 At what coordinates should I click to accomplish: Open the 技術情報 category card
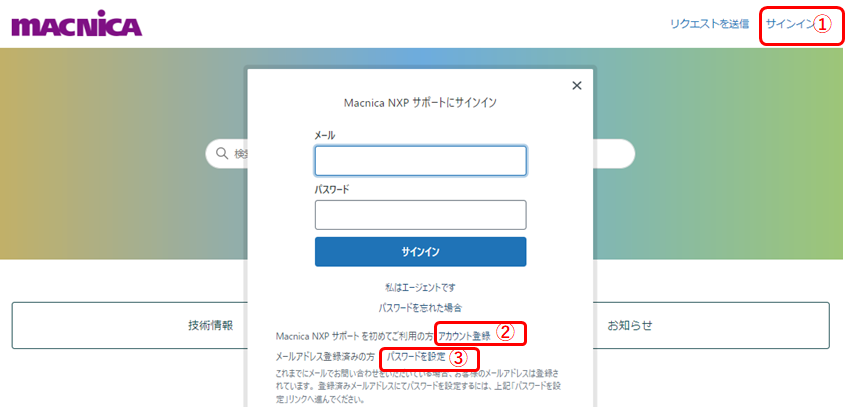pos(210,325)
